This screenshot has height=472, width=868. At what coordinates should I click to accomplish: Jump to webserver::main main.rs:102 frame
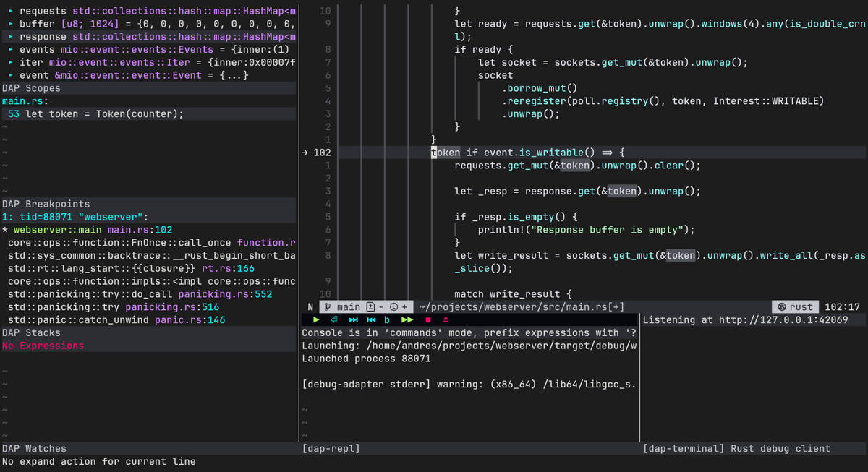(87, 230)
